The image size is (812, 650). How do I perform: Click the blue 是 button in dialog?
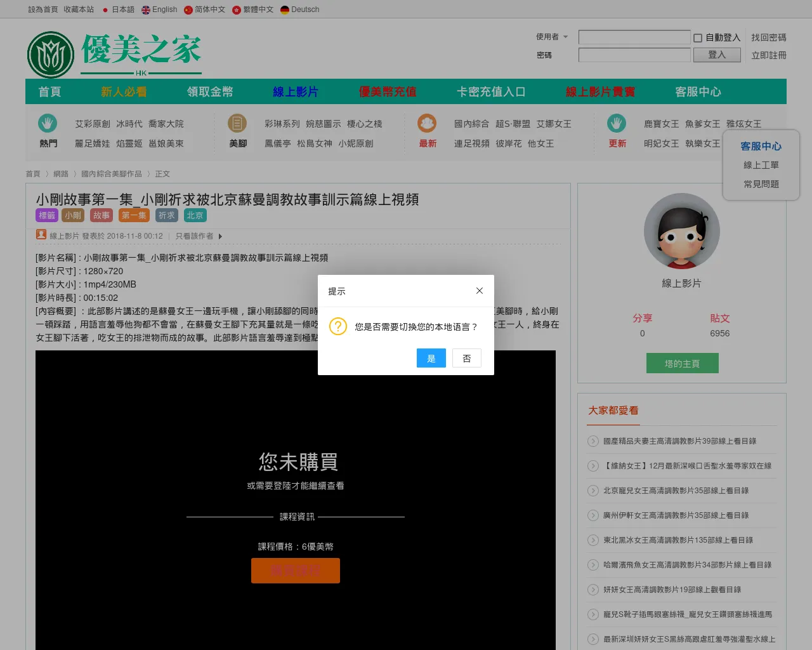431,358
